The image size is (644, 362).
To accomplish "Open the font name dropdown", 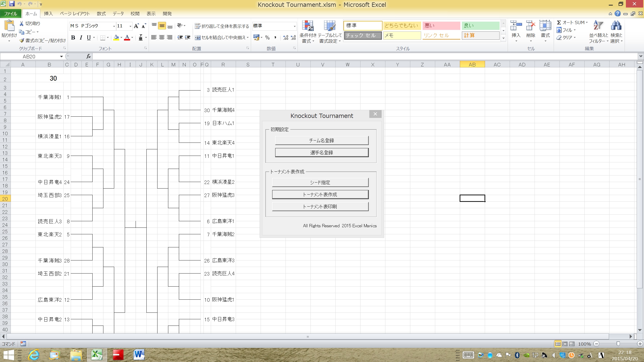I will coord(114,26).
